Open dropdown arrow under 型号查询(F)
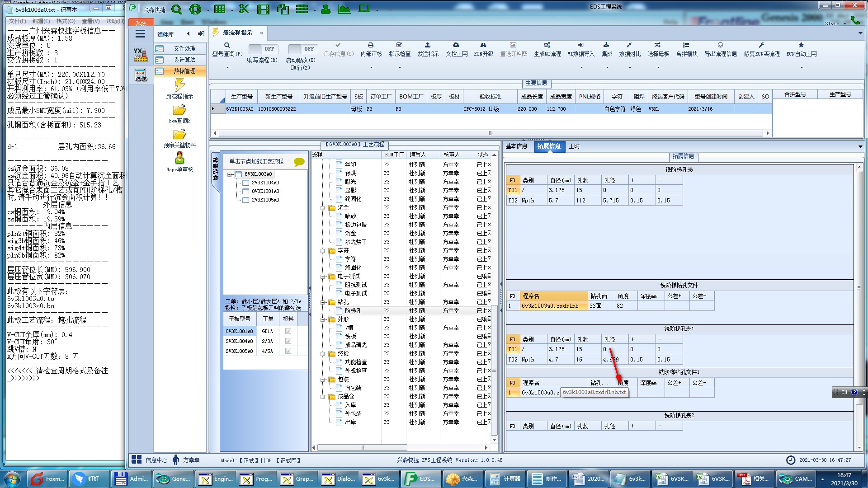 227,68
